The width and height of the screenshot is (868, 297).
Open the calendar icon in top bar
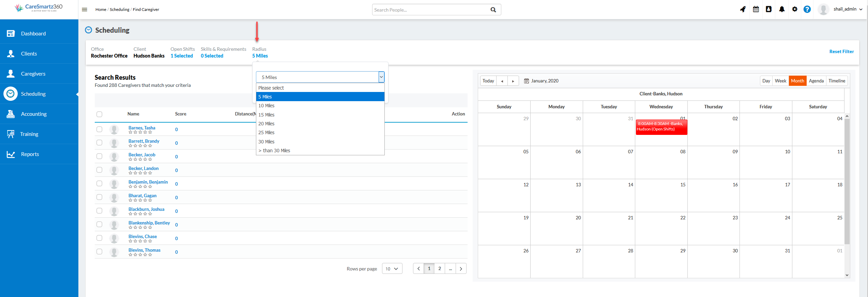[756, 9]
